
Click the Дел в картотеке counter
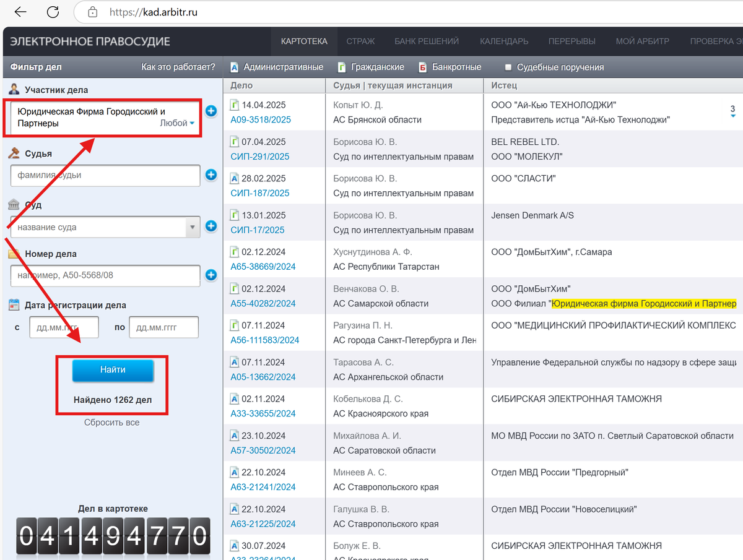[x=113, y=536]
